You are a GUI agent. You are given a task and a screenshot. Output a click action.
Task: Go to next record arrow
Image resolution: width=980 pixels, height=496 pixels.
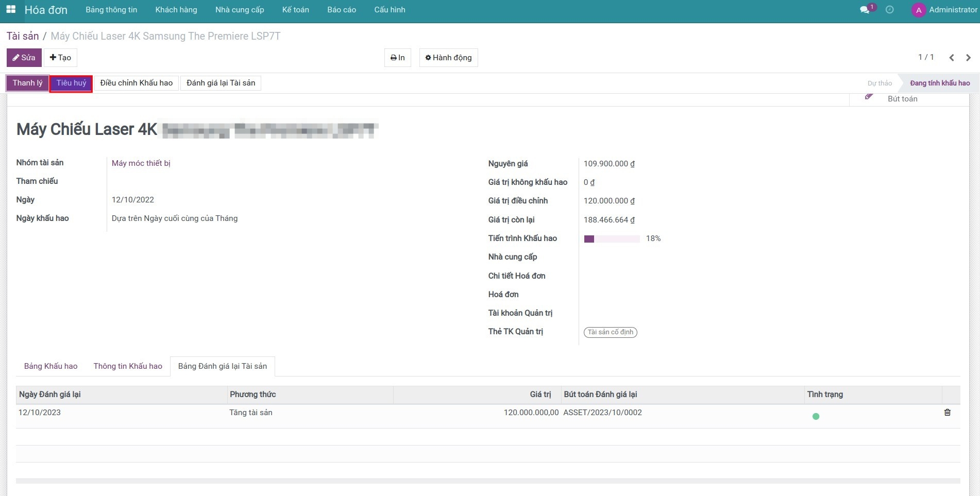tap(968, 58)
